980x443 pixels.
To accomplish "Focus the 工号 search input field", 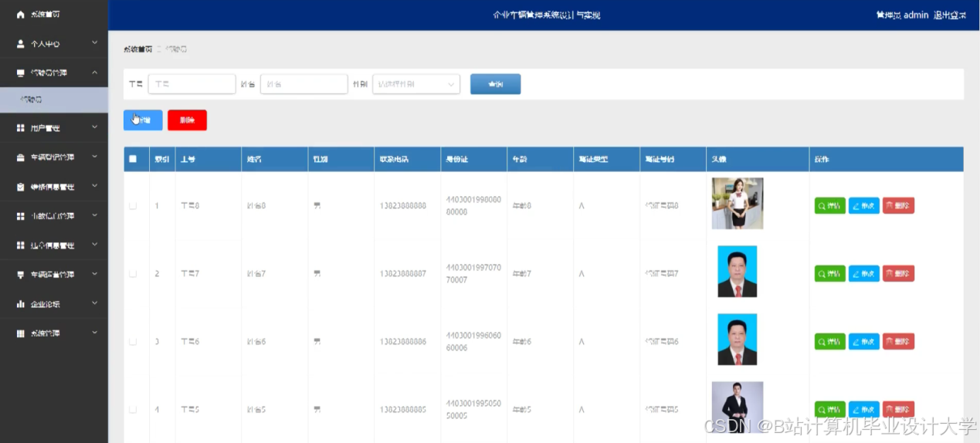I will click(x=192, y=84).
